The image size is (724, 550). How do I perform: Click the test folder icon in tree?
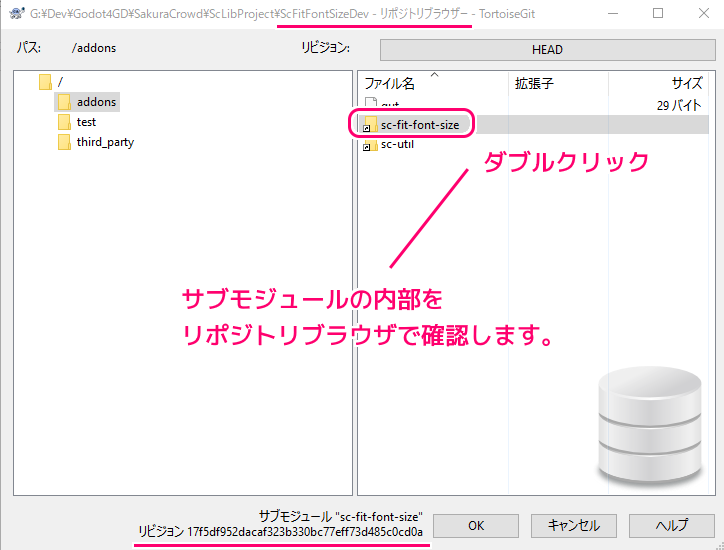pyautogui.click(x=64, y=122)
